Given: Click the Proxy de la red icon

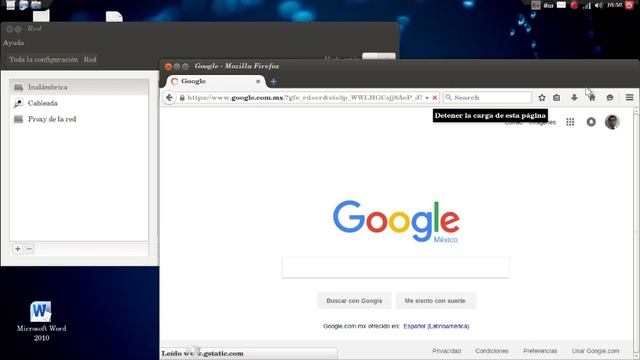Looking at the screenshot, I should tap(18, 119).
